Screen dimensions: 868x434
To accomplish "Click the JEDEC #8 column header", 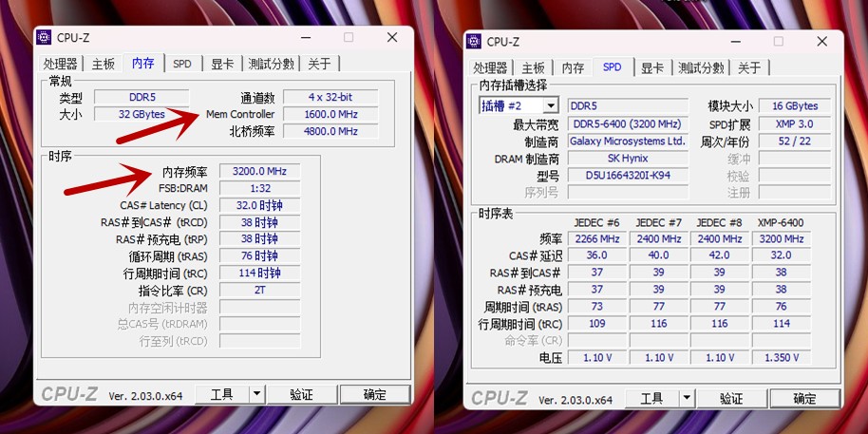I will tap(719, 222).
